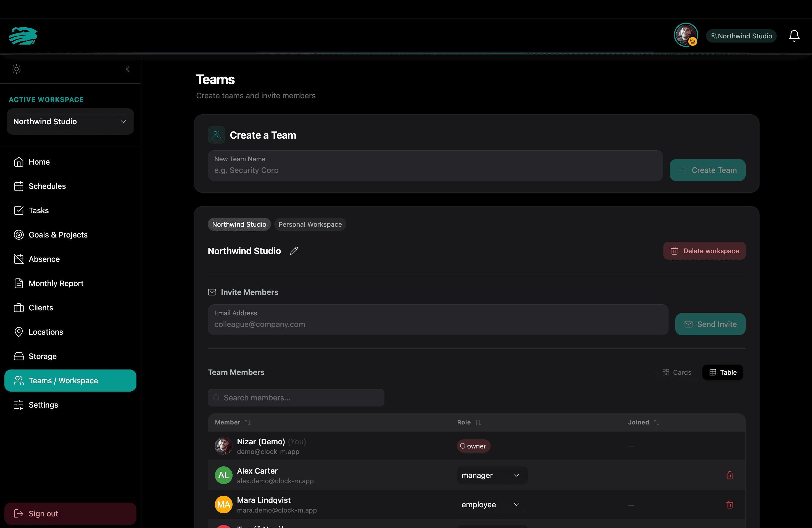Viewport: 812px width, 528px height.
Task: Open Clients from the sidebar
Action: click(x=70, y=307)
